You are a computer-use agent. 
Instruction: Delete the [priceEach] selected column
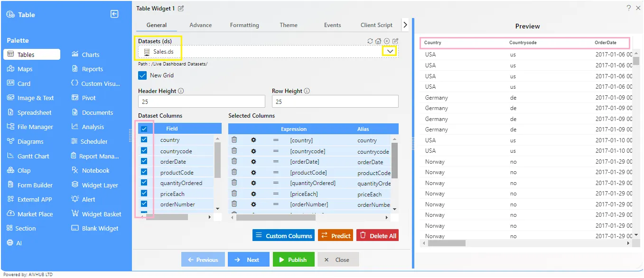click(x=234, y=194)
